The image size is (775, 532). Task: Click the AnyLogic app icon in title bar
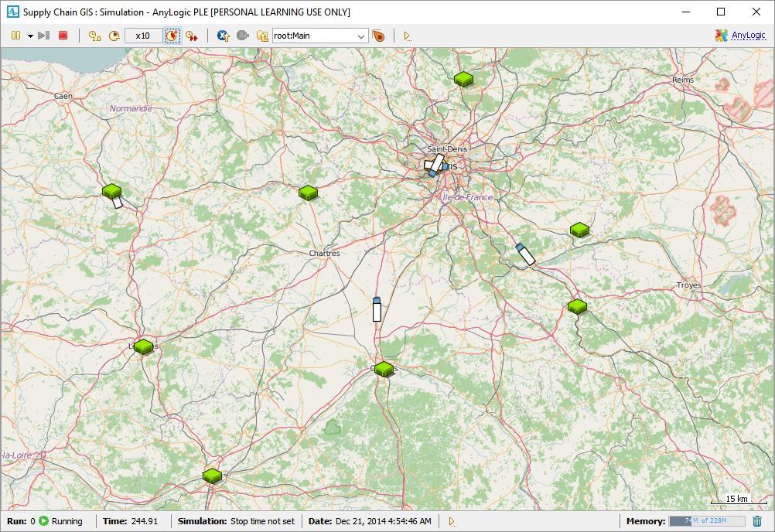tap(13, 12)
